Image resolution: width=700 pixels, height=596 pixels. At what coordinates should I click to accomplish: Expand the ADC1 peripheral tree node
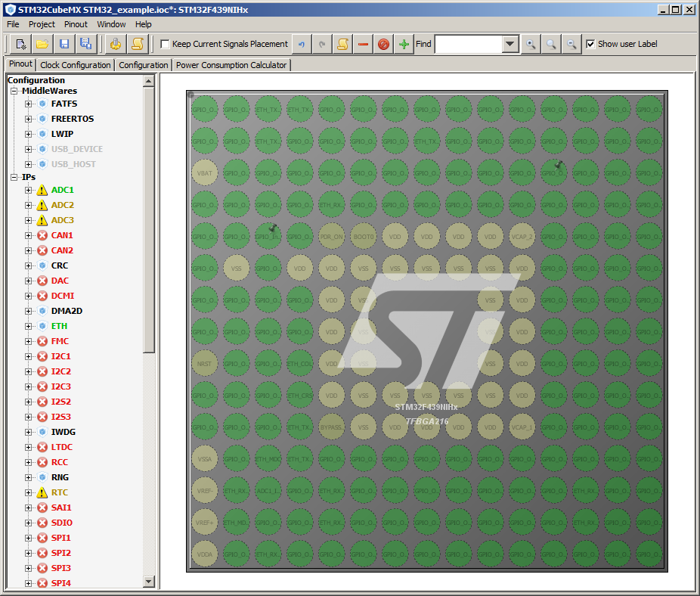pyautogui.click(x=29, y=190)
